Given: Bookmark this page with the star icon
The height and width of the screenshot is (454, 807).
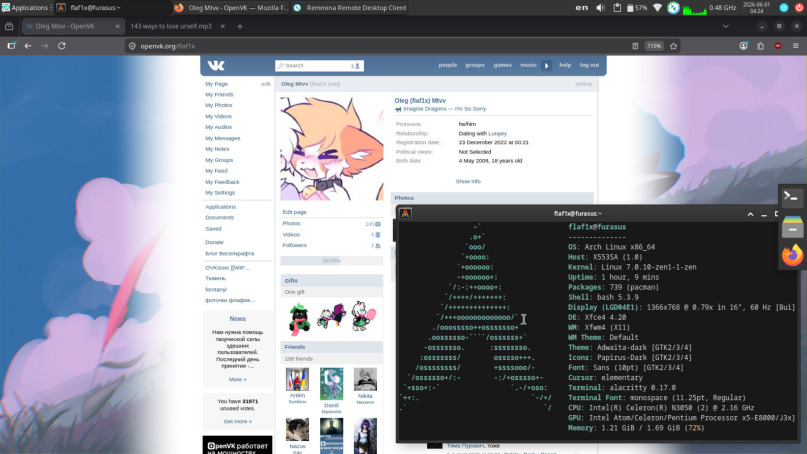Looking at the screenshot, I should click(x=673, y=46).
